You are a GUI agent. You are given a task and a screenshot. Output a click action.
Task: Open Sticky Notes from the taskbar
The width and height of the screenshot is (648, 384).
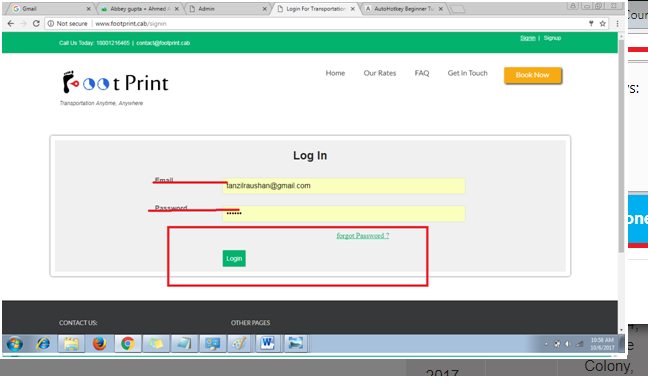[156, 344]
